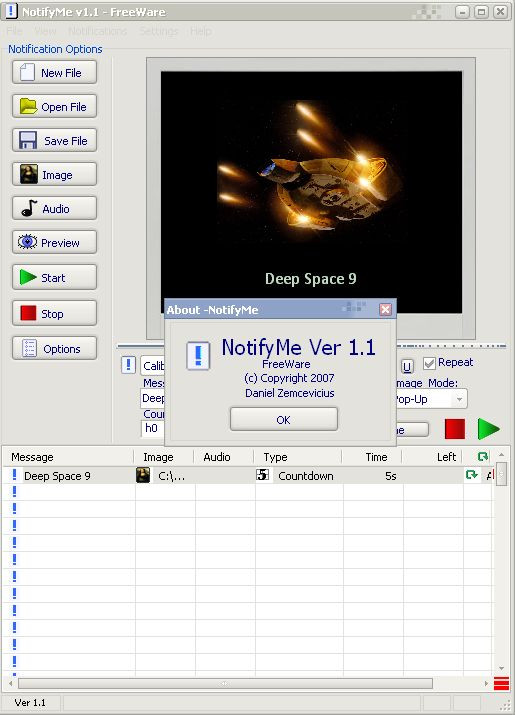Click the exclamation icon in About dialog
The height and width of the screenshot is (715, 515).
coord(198,355)
